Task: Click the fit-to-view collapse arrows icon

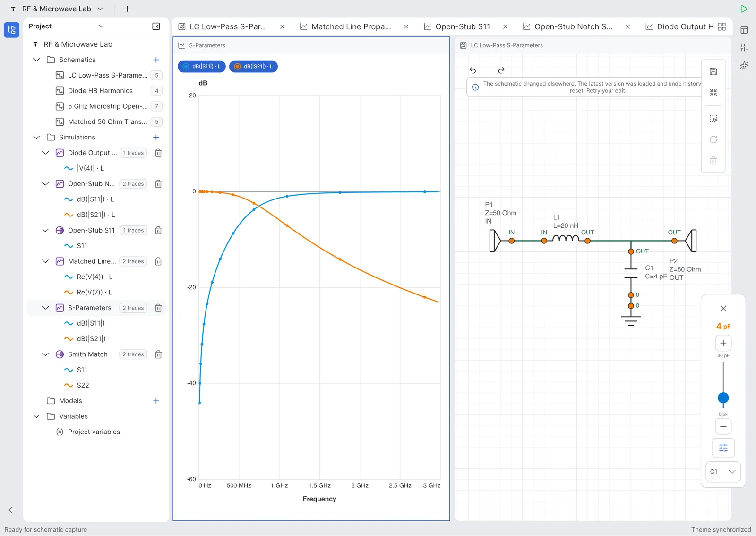Action: click(x=713, y=93)
